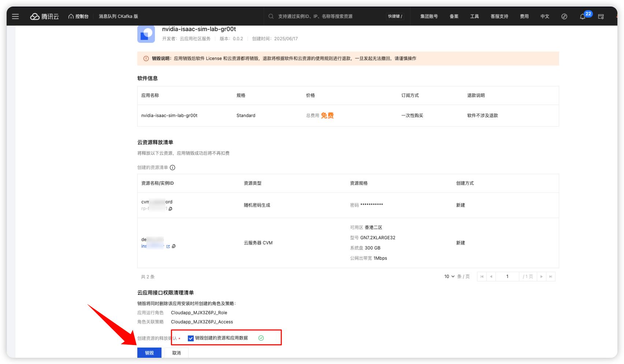624x364 pixels.
Task: Click the info icon beside 创建的资源清单
Action: point(172,168)
